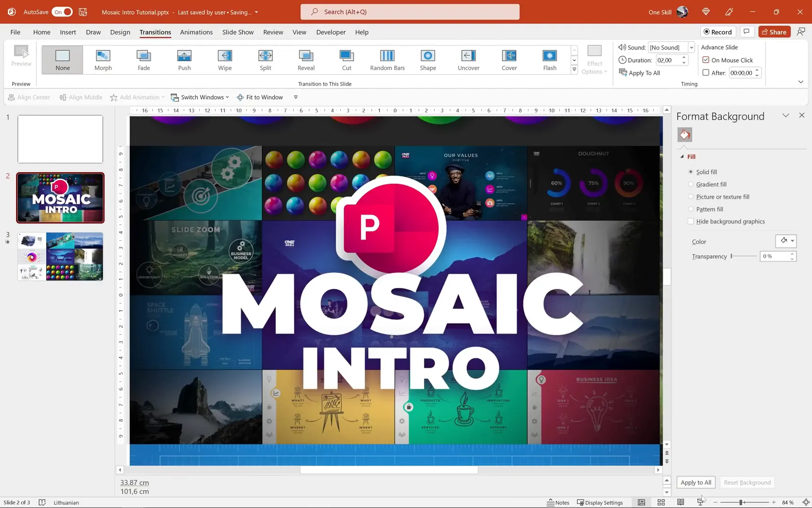
Task: Collapse the ribbon chevron
Action: click(801, 82)
